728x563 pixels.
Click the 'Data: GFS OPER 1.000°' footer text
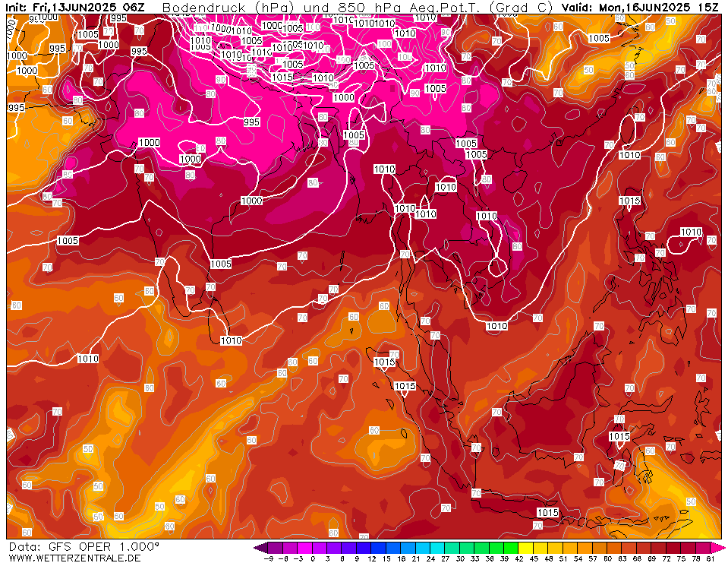tap(84, 547)
